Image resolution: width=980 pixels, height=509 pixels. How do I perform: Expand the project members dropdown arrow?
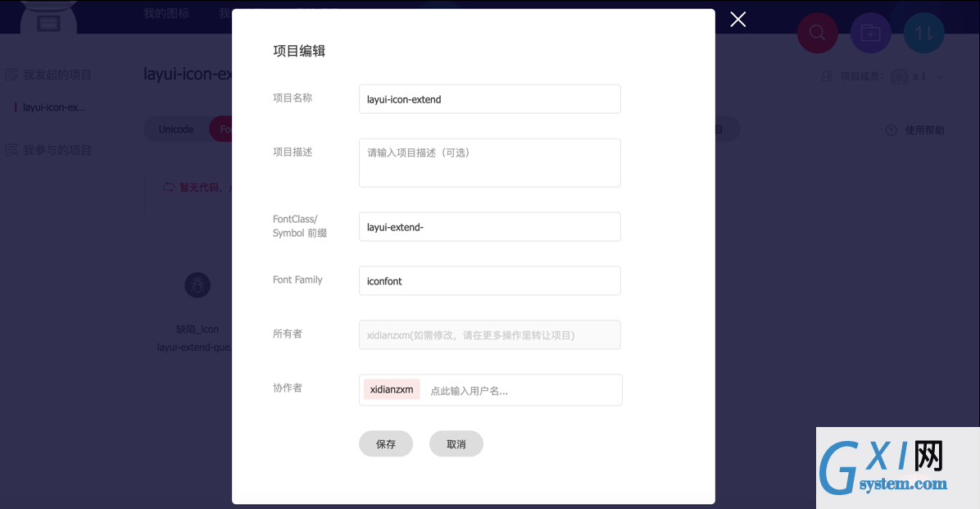click(939, 76)
